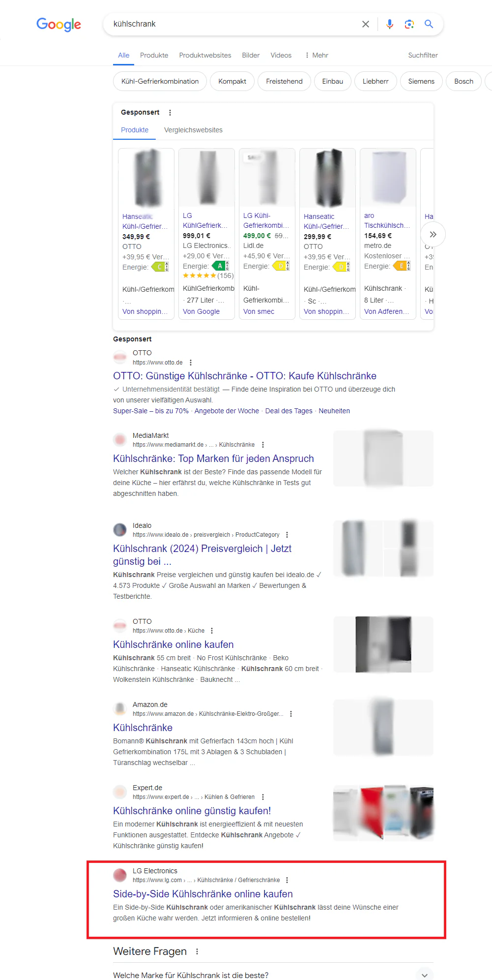Viewport: 492px width, 980px height.
Task: Open three-dot menu for OTTO ad
Action: click(x=191, y=363)
